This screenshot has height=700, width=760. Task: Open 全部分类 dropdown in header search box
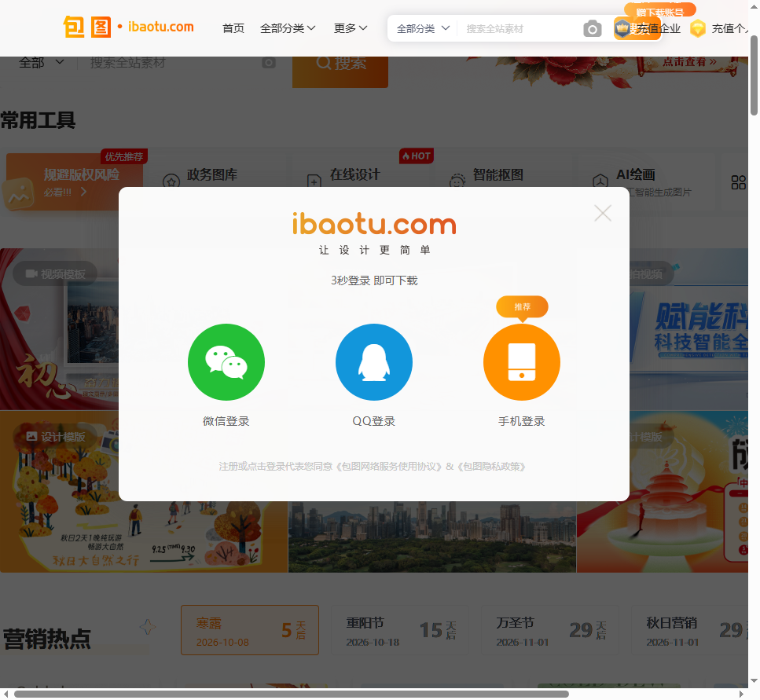tap(423, 28)
